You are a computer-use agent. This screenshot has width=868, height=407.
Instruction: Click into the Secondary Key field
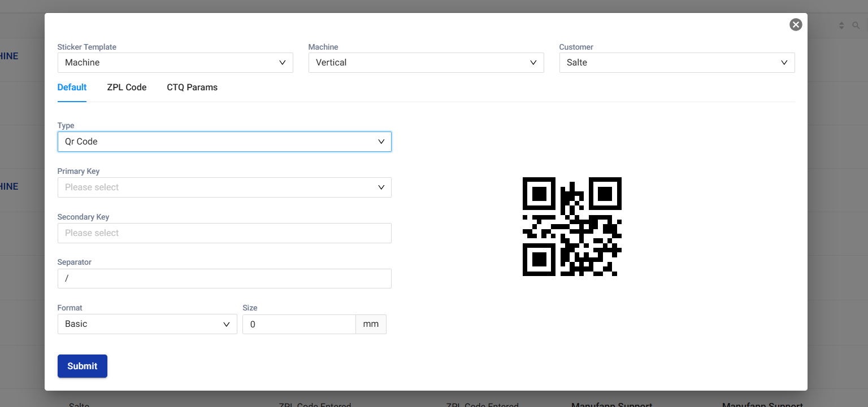point(224,233)
